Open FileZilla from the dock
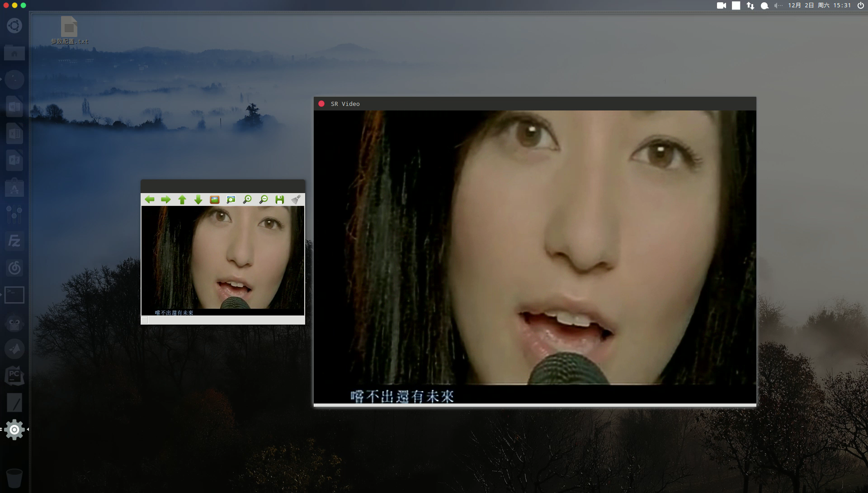The height and width of the screenshot is (493, 868). click(14, 241)
